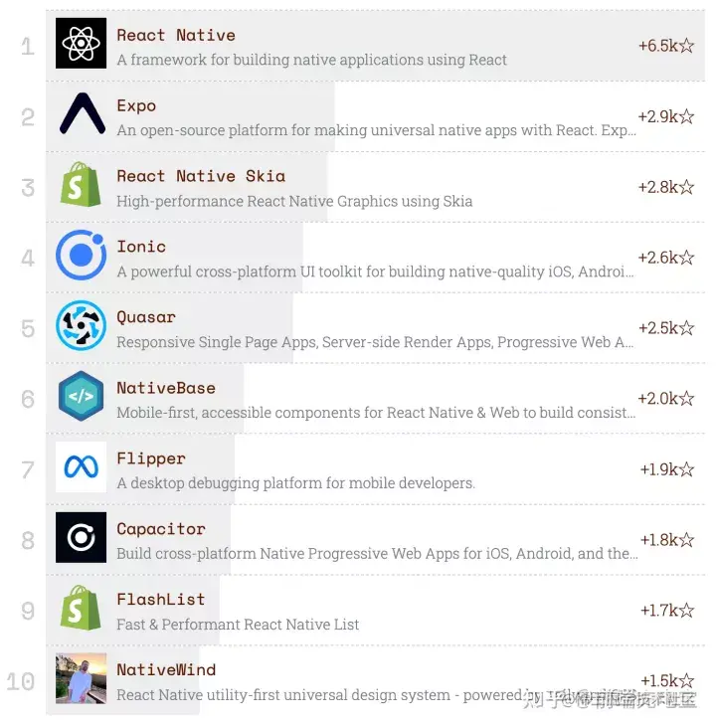This screenshot has height=728, width=716.
Task: Open the Expo project title link
Action: [136, 105]
